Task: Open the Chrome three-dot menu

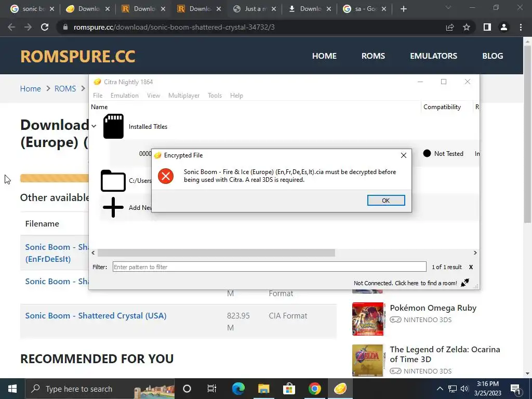Action: (521, 27)
